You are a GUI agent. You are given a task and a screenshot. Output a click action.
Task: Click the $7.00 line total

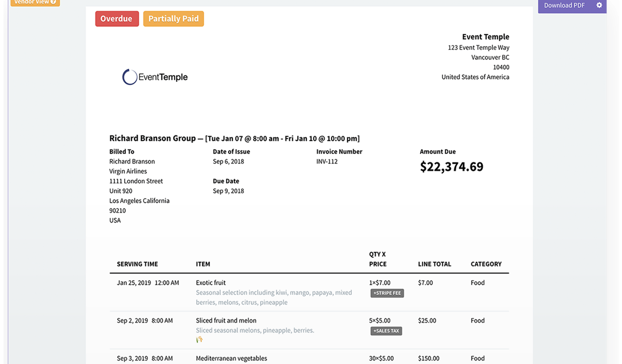pos(425,283)
